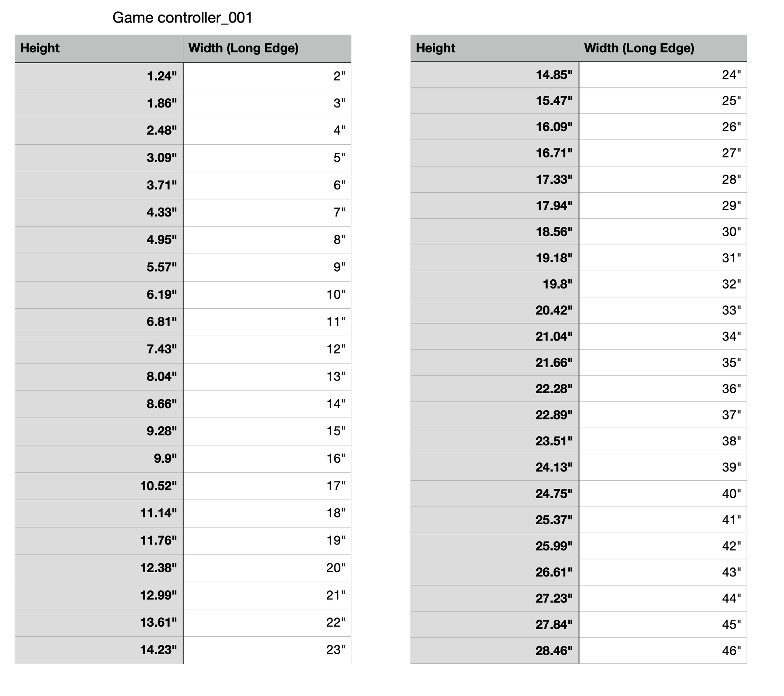Click the 'Game controller_001' title text
Viewport: 784px width, 696px height.
(x=182, y=18)
